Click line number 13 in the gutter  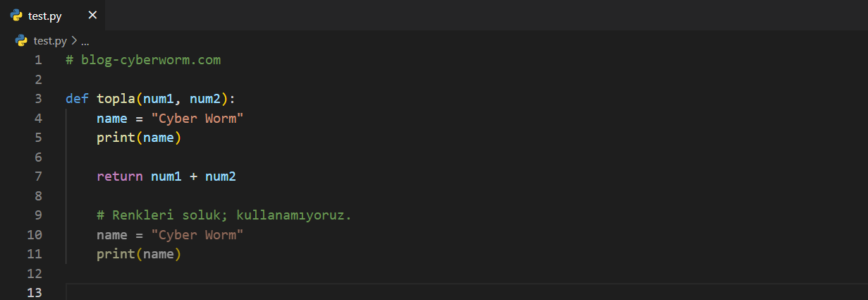35,293
